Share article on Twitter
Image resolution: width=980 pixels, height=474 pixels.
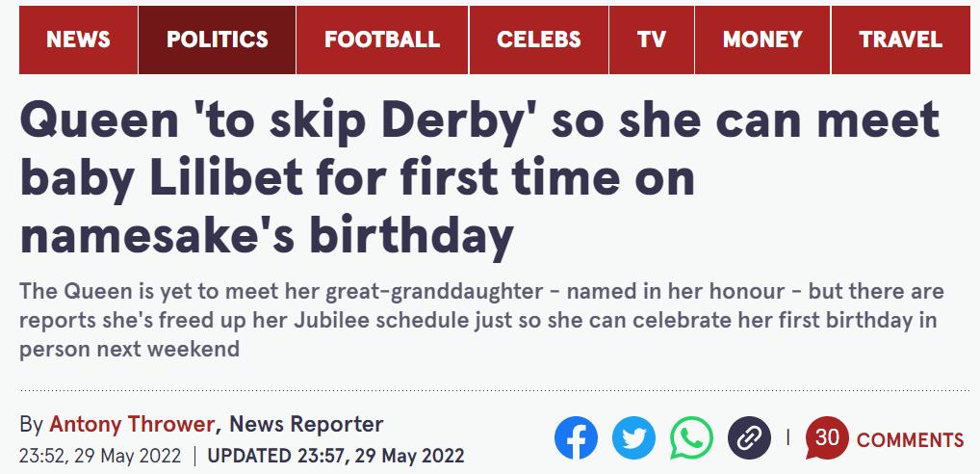coord(633,439)
